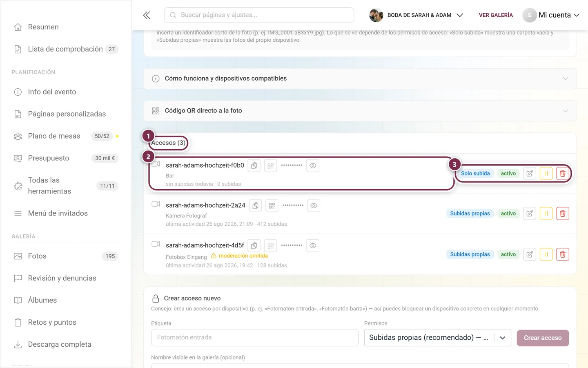
Task: Show QR code for sarah-adams-hochzeit-4d5f
Action: 271,246
